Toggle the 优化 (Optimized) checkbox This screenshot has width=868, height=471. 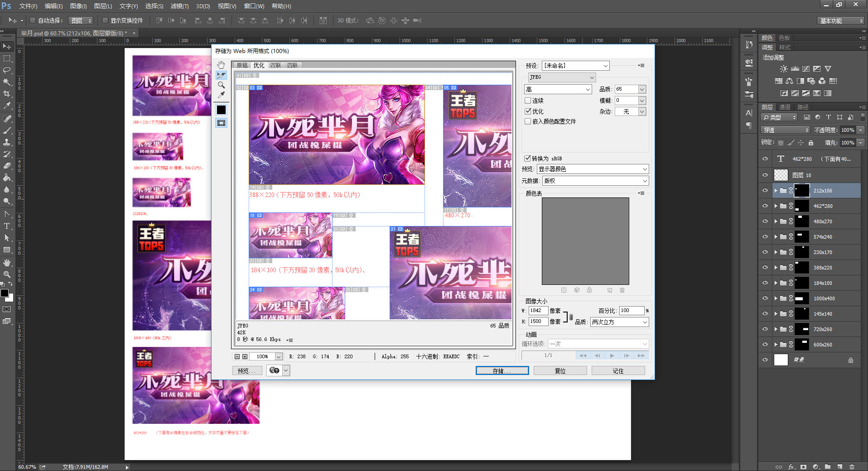pos(528,111)
